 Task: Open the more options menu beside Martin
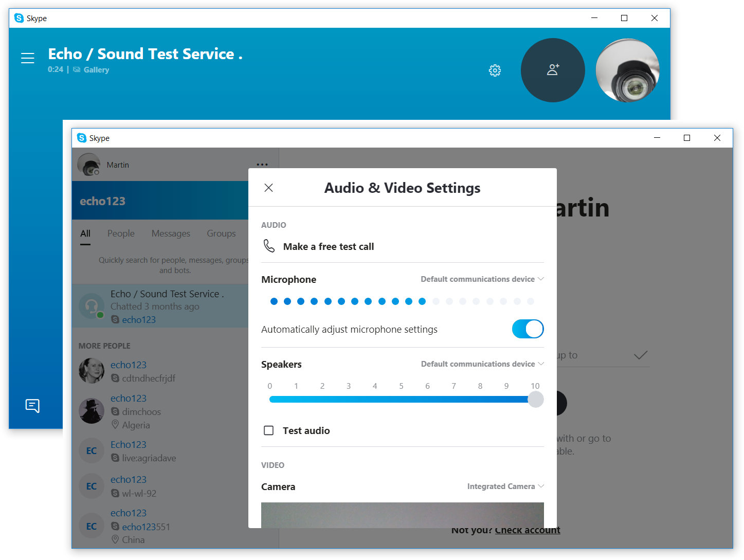coord(262,165)
